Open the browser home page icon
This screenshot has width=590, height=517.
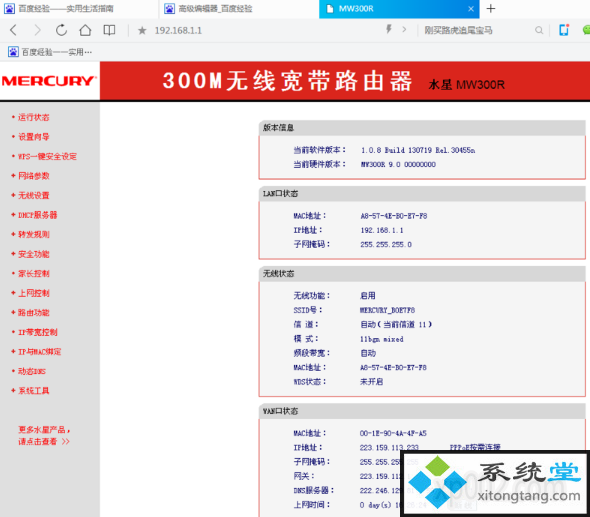pyautogui.click(x=85, y=30)
